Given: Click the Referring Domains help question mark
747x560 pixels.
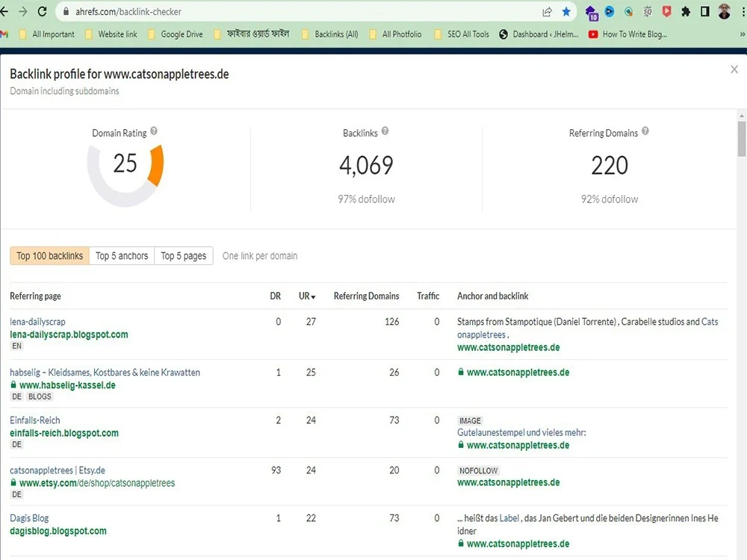Looking at the screenshot, I should click(x=645, y=131).
